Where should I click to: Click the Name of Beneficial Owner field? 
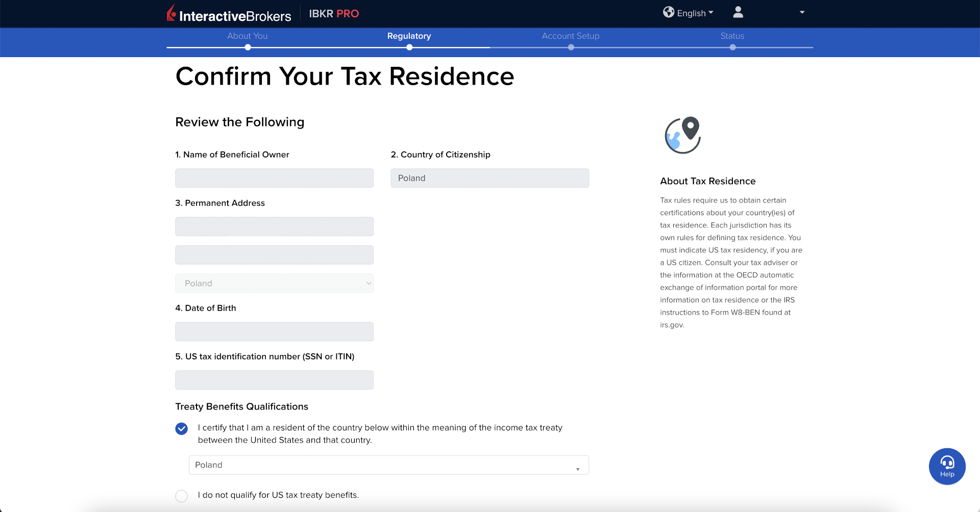[x=274, y=178]
